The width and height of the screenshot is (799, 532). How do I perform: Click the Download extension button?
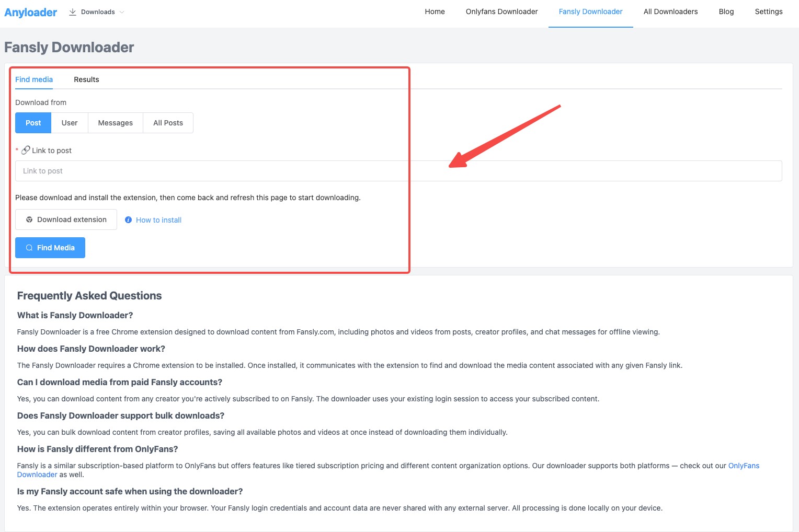pyautogui.click(x=66, y=219)
